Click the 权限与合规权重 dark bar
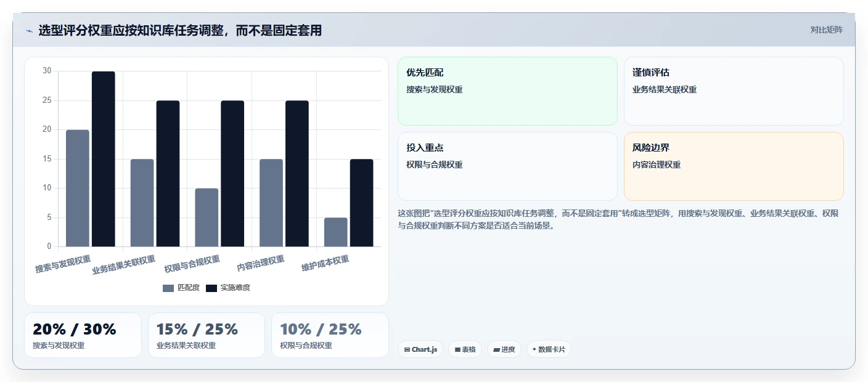The image size is (868, 382). (232, 174)
